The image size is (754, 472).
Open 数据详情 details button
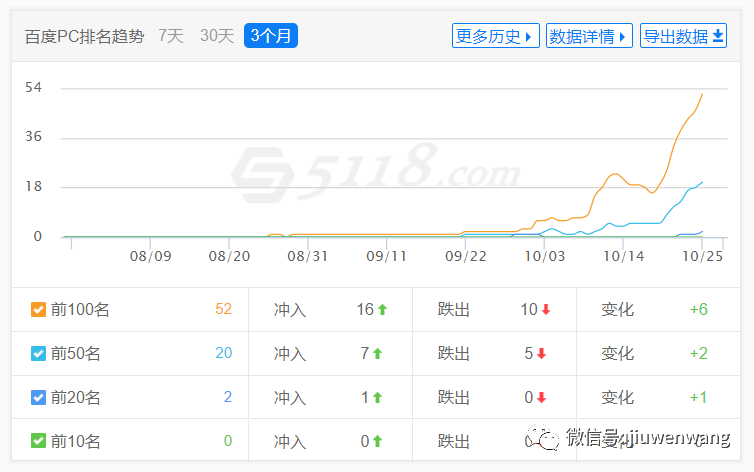coord(589,36)
